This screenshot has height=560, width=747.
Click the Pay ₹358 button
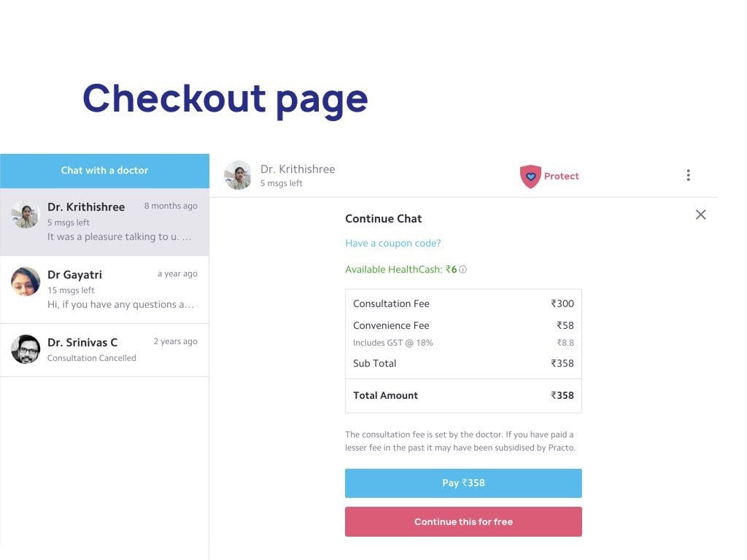tap(463, 483)
